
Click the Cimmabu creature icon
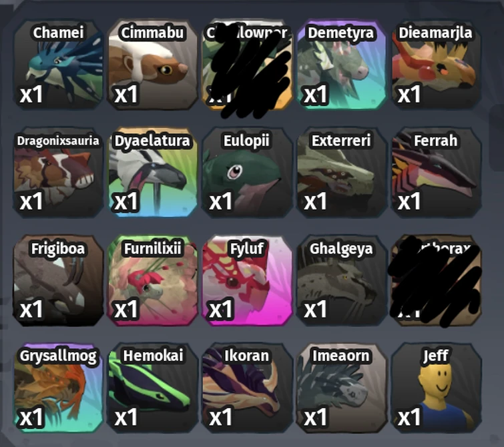[152, 65]
